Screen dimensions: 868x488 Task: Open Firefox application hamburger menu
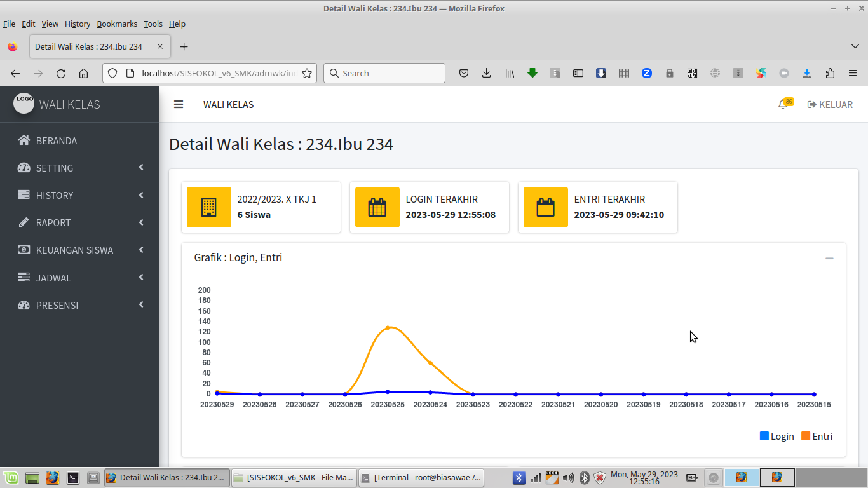[x=853, y=73]
